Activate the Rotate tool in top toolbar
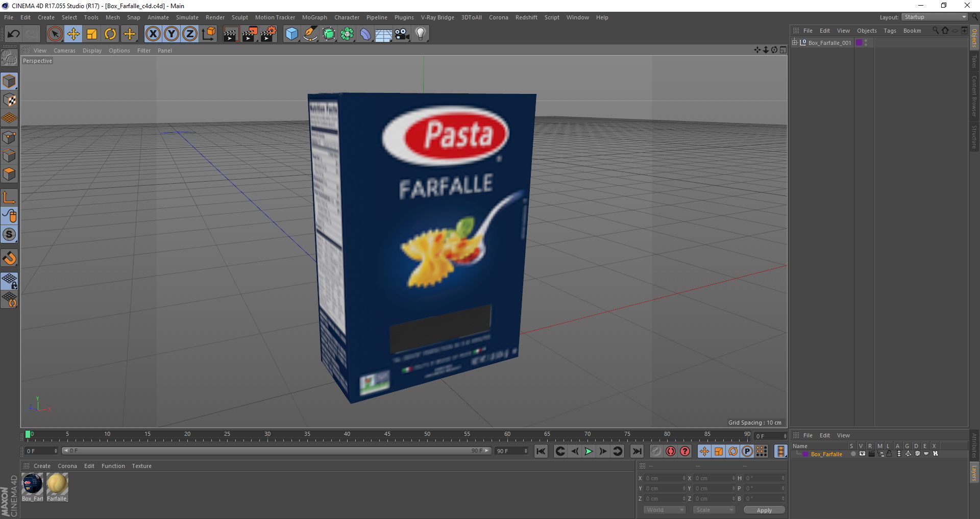Screen dimensions: 980x519 [x=110, y=34]
